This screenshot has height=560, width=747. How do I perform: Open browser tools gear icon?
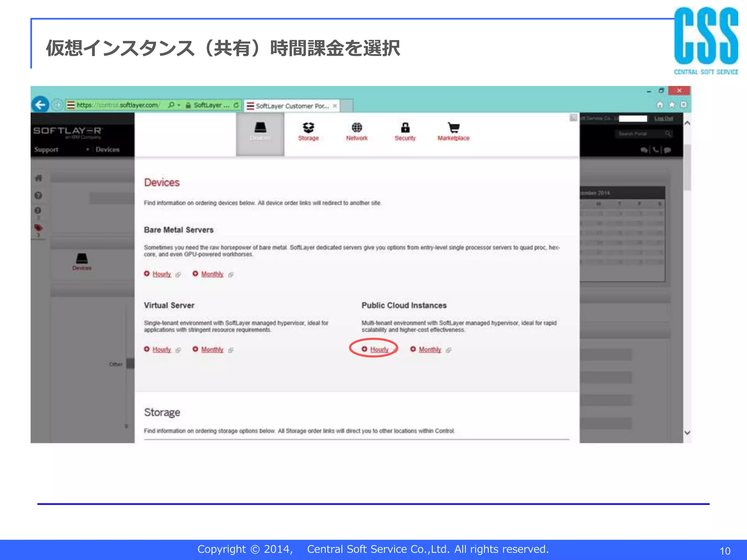click(684, 105)
